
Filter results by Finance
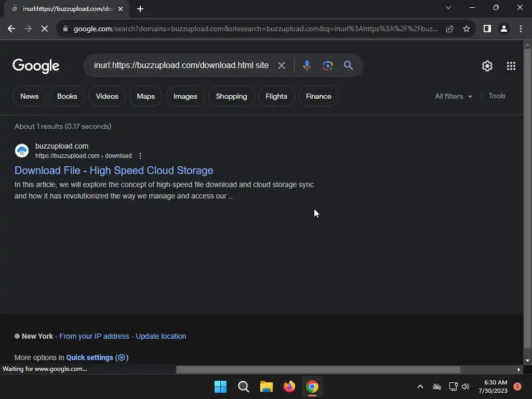click(x=318, y=96)
